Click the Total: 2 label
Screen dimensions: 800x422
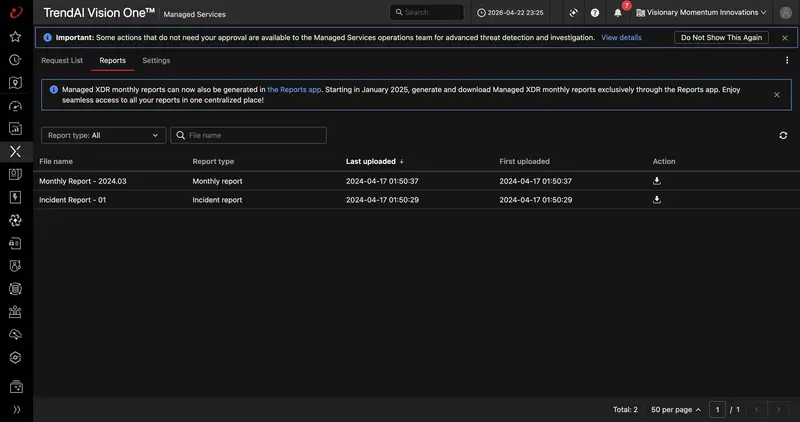[626, 409]
